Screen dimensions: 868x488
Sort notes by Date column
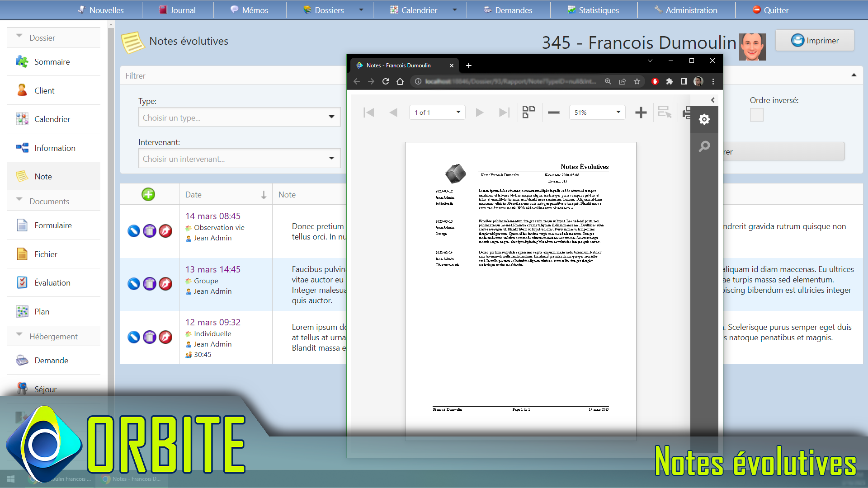pos(226,194)
